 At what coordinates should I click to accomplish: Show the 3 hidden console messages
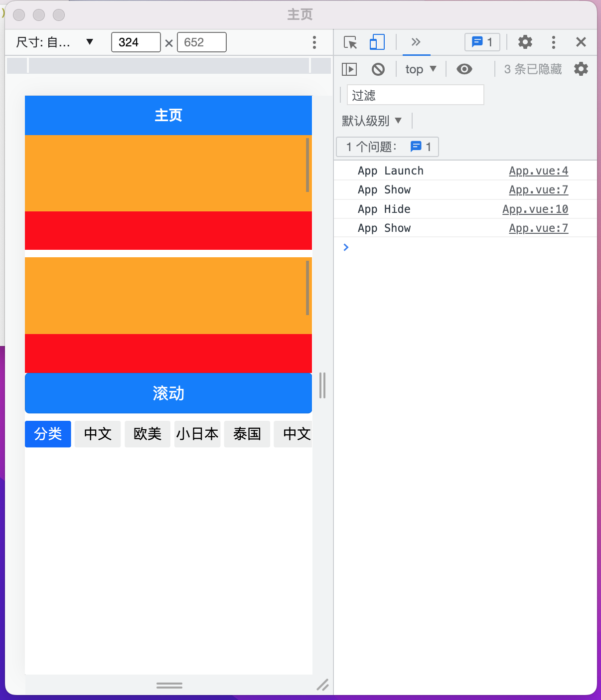click(533, 69)
